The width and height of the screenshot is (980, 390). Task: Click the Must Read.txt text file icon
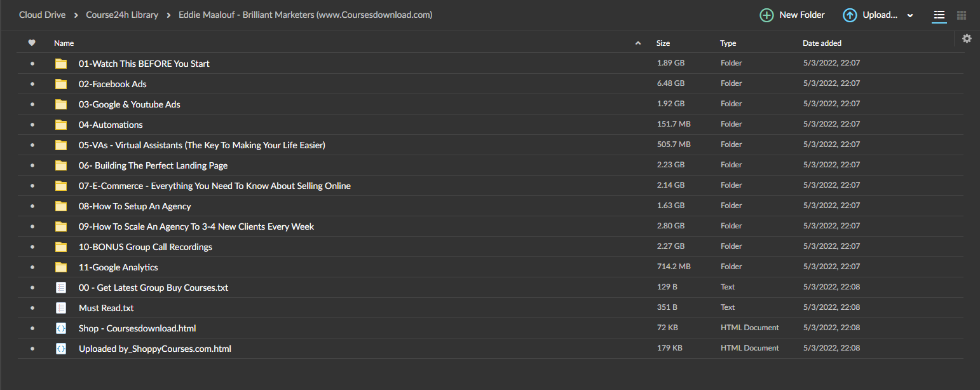click(61, 308)
